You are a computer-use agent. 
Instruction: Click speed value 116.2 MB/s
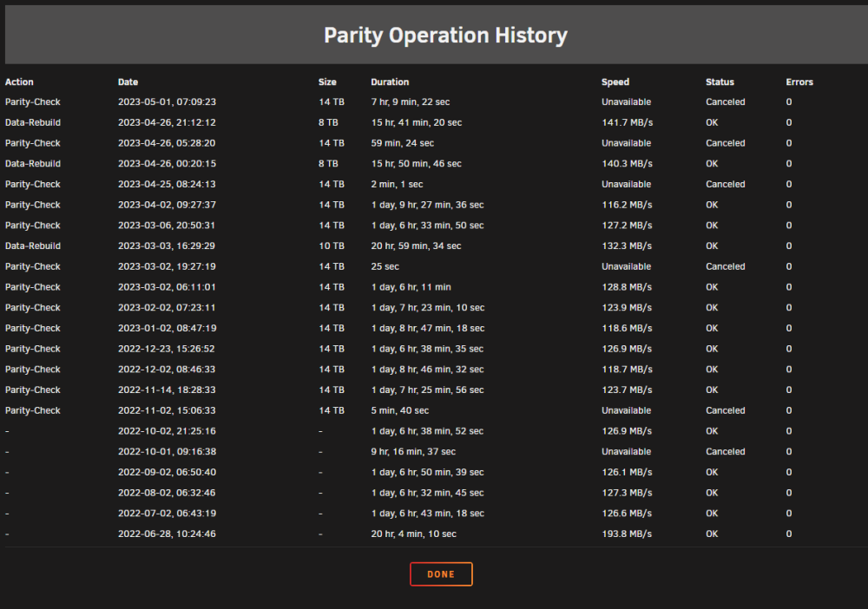point(628,205)
